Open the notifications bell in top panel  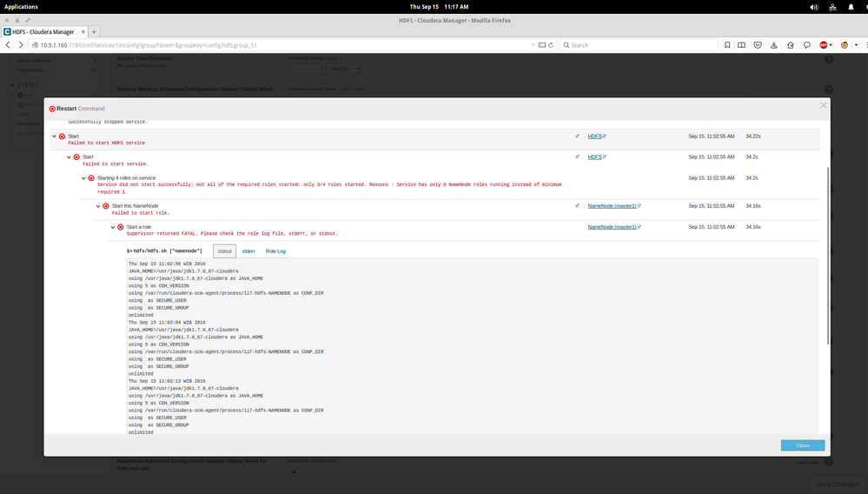pos(851,7)
